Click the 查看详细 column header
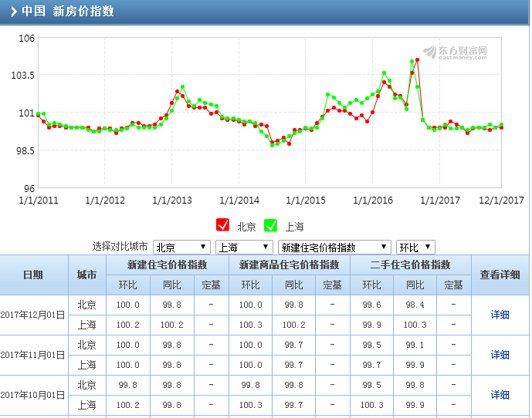This screenshot has height=418, width=532. (500, 275)
